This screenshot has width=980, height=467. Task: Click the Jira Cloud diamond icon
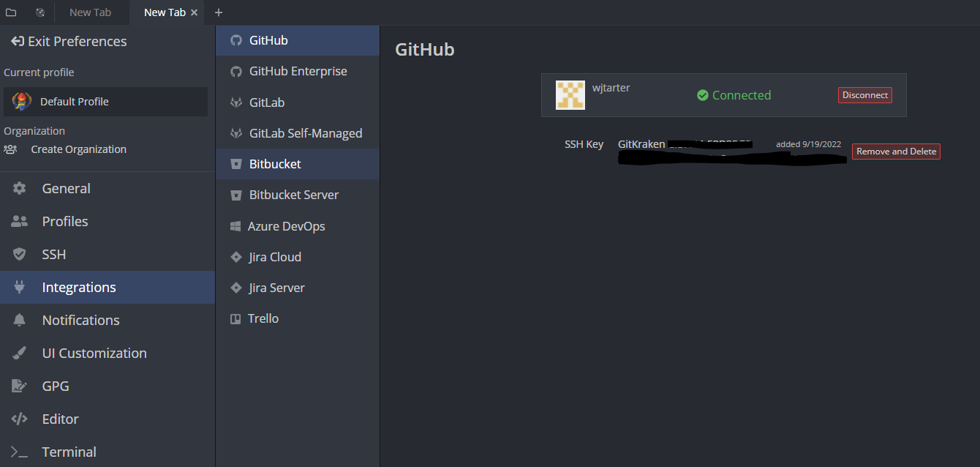pos(235,257)
